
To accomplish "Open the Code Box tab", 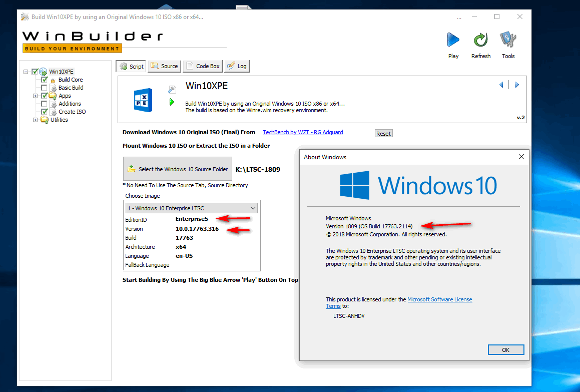I will [x=203, y=66].
